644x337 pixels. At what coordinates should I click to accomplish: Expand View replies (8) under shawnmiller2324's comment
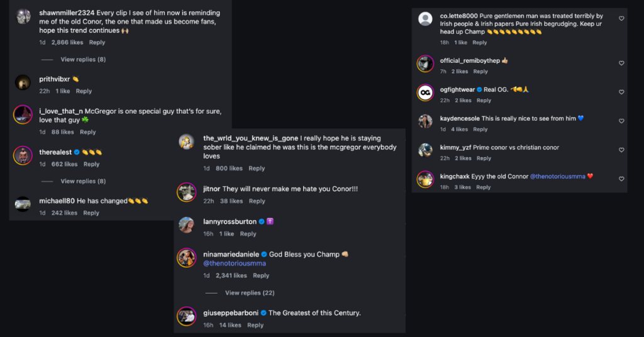[82, 60]
